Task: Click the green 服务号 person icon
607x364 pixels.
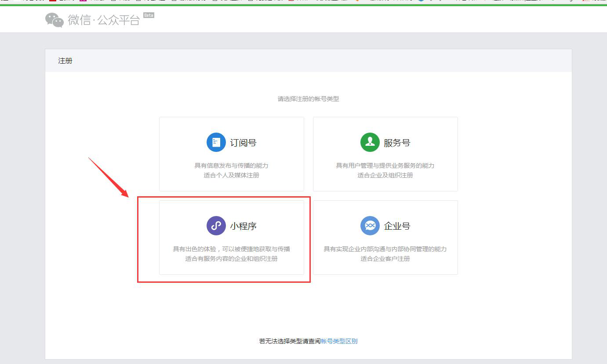Action: [370, 142]
